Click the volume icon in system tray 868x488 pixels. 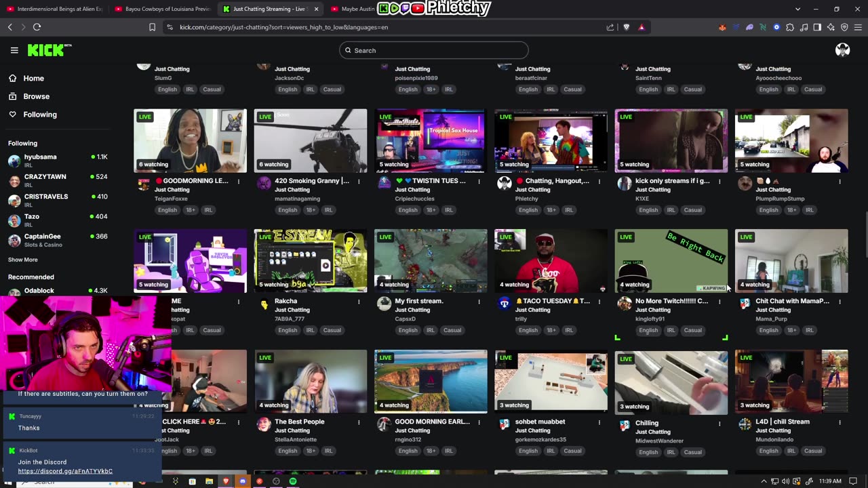click(x=786, y=481)
